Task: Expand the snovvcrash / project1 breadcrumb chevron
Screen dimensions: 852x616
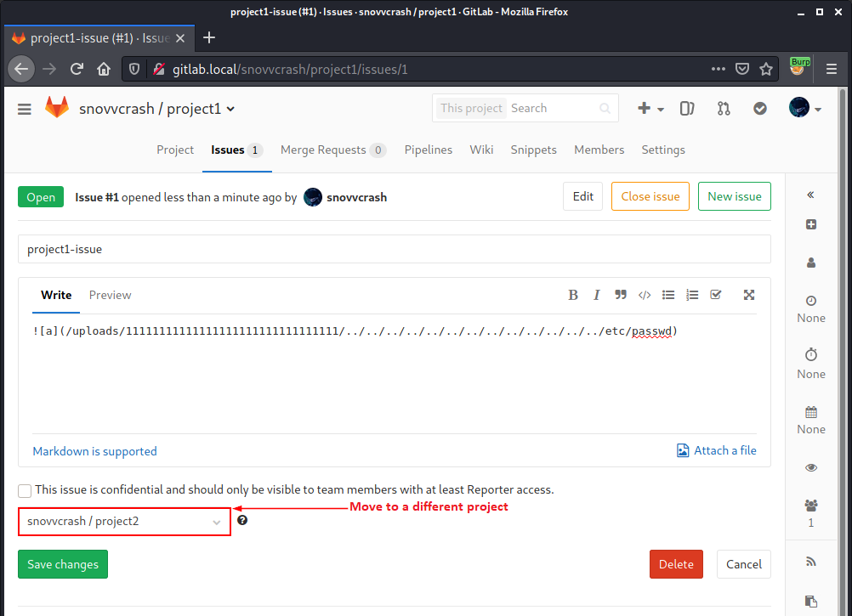Action: click(231, 109)
